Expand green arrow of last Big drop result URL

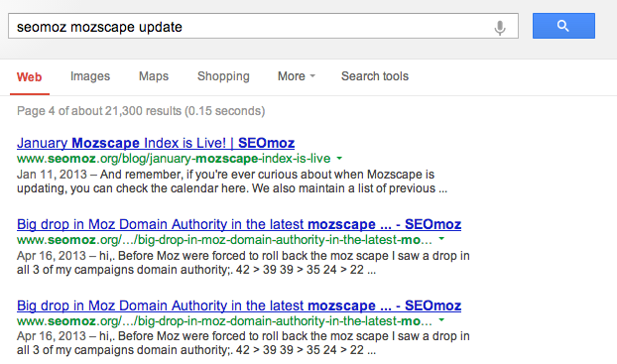pyautogui.click(x=441, y=320)
